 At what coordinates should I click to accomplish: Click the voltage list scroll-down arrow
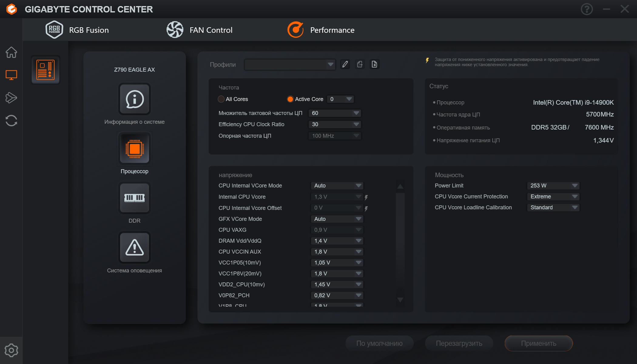coord(400,300)
